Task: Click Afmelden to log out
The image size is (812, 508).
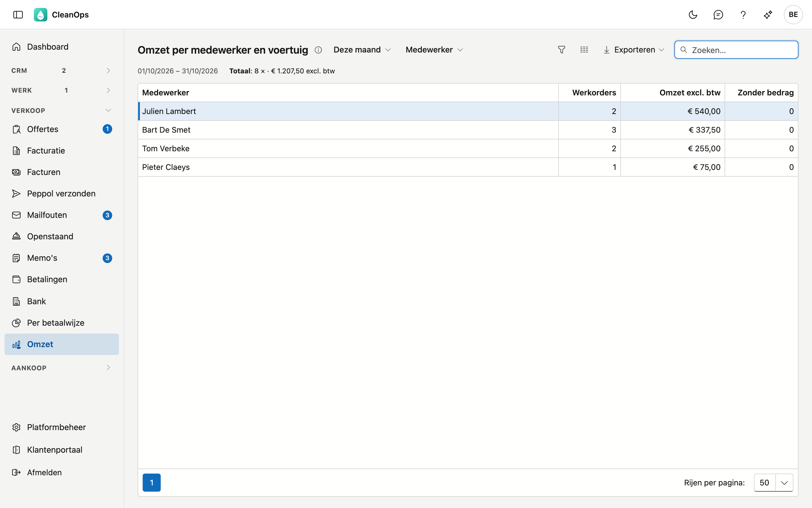Action: 62,472
